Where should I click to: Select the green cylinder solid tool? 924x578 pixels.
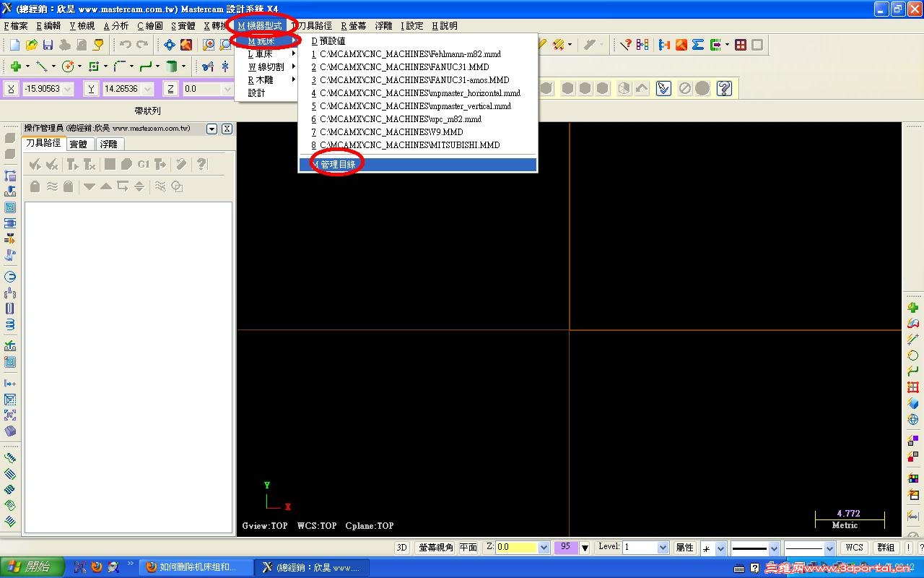(x=172, y=66)
